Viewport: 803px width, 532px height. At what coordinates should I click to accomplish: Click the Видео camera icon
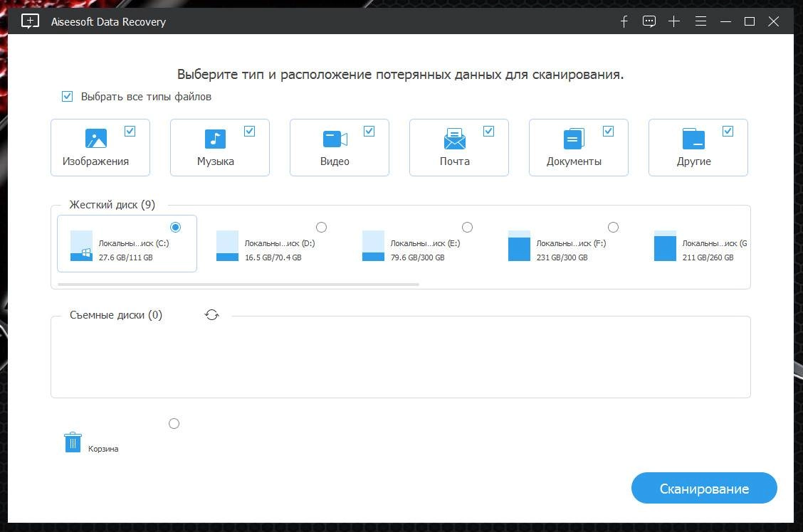335,139
